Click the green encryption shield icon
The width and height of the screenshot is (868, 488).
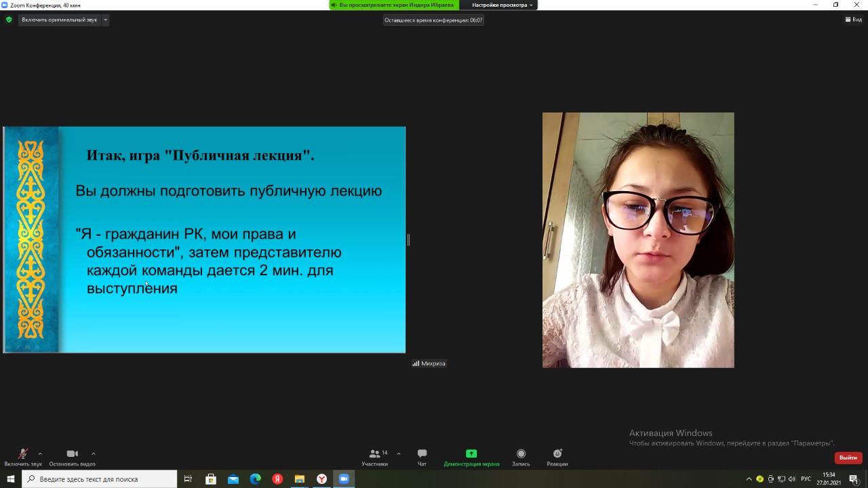(x=9, y=20)
